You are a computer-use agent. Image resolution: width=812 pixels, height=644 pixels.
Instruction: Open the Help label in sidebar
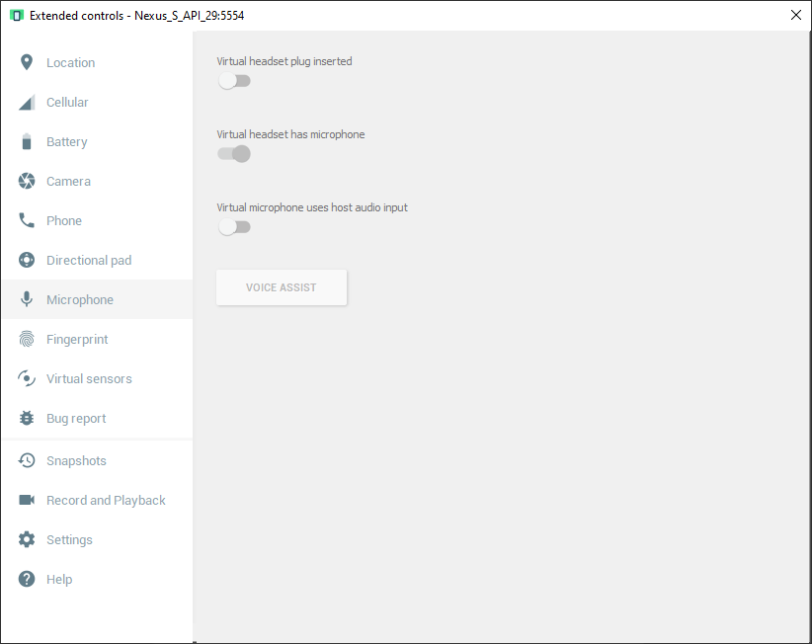click(59, 580)
